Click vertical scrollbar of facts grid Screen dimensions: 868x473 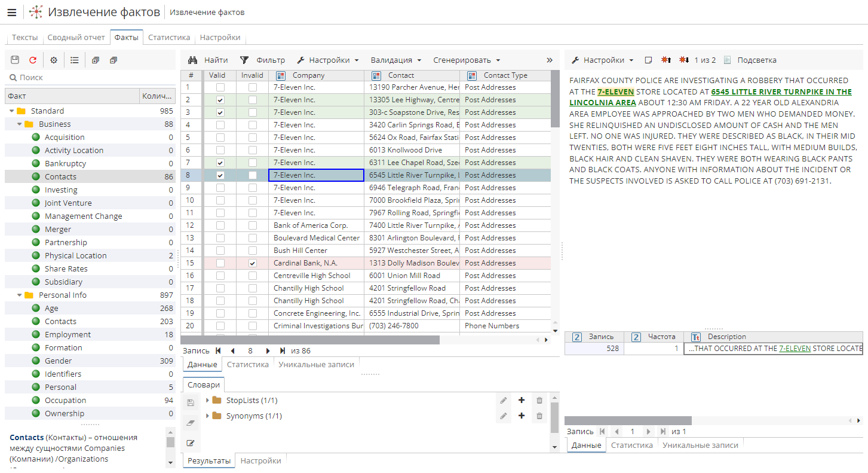[x=555, y=99]
